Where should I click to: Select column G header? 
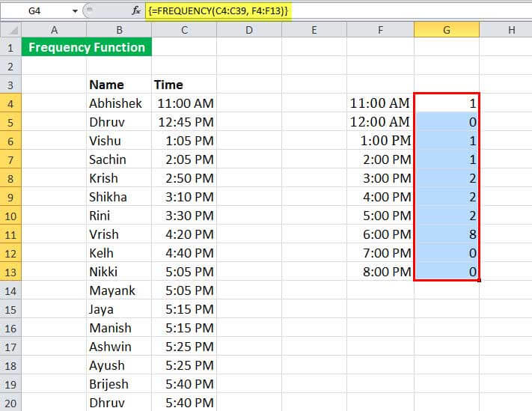pyautogui.click(x=447, y=30)
